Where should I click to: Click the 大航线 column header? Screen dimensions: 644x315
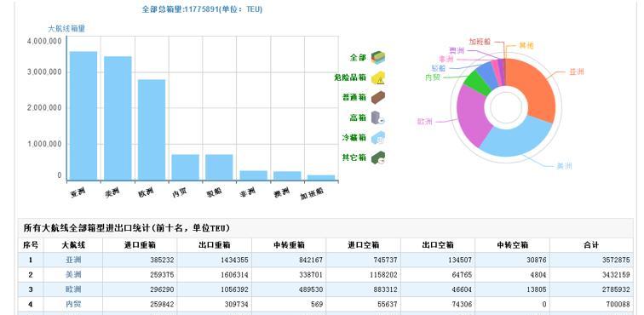(73, 245)
